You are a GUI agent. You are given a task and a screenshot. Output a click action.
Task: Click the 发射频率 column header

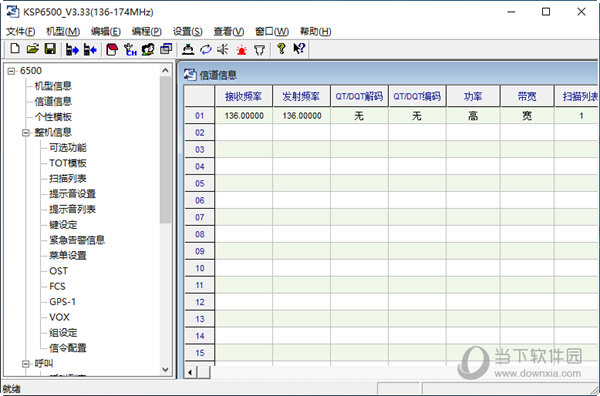[302, 96]
